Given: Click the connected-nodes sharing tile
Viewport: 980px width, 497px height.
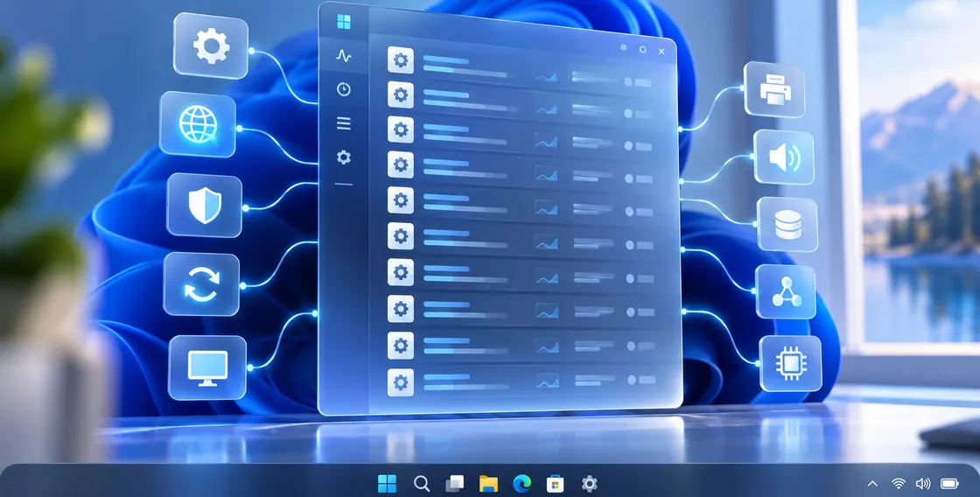Looking at the screenshot, I should [x=787, y=292].
